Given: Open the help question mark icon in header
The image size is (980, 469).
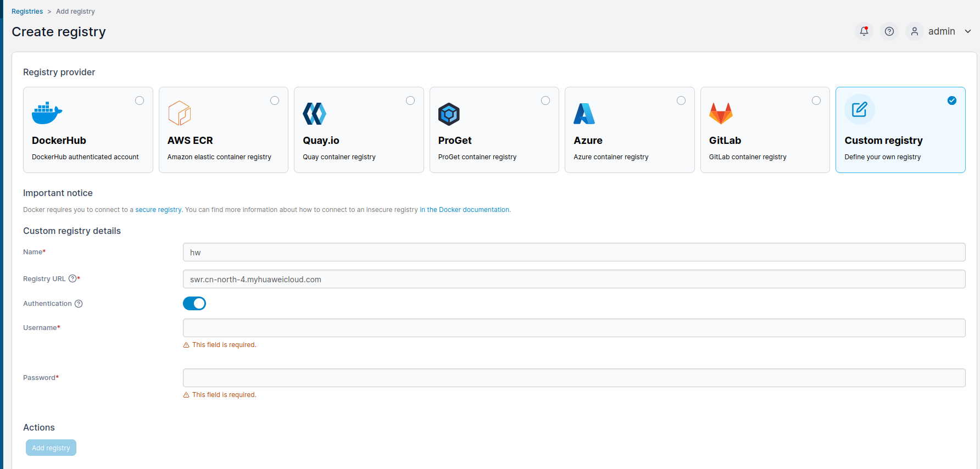Looking at the screenshot, I should tap(889, 31).
